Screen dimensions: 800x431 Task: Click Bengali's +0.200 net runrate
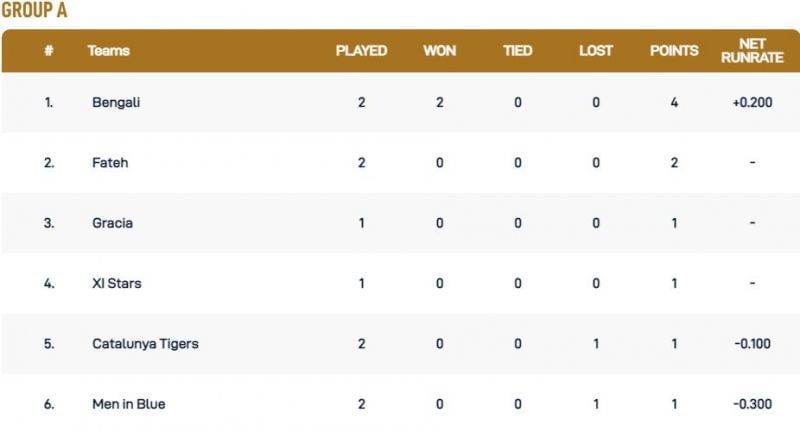coord(752,103)
